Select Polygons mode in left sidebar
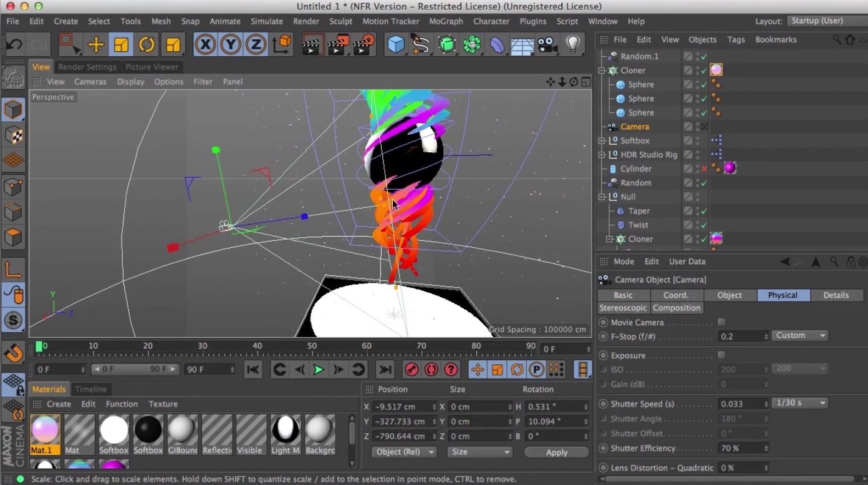This screenshot has width=868, height=485. 13,238
